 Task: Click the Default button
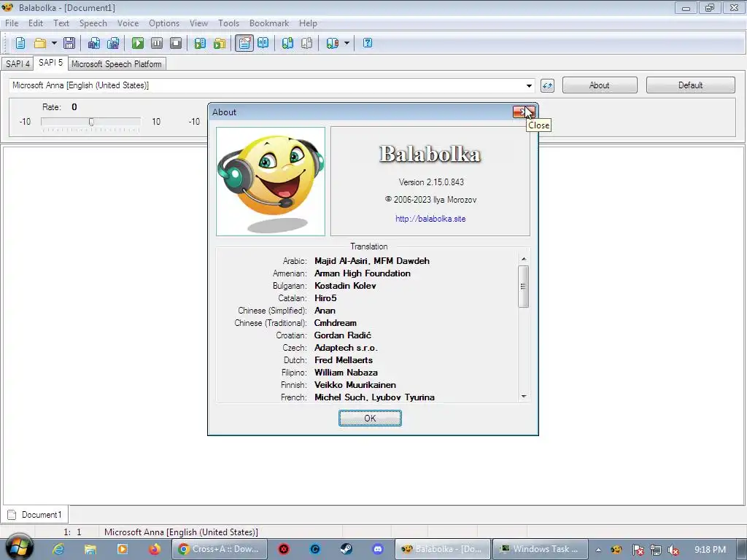690,85
